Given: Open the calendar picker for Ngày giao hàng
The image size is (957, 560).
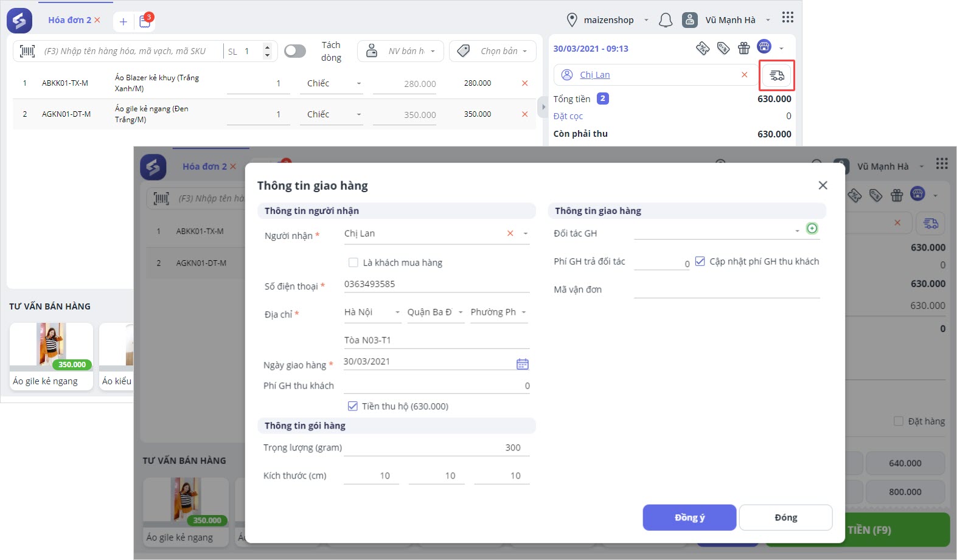Looking at the screenshot, I should 523,364.
